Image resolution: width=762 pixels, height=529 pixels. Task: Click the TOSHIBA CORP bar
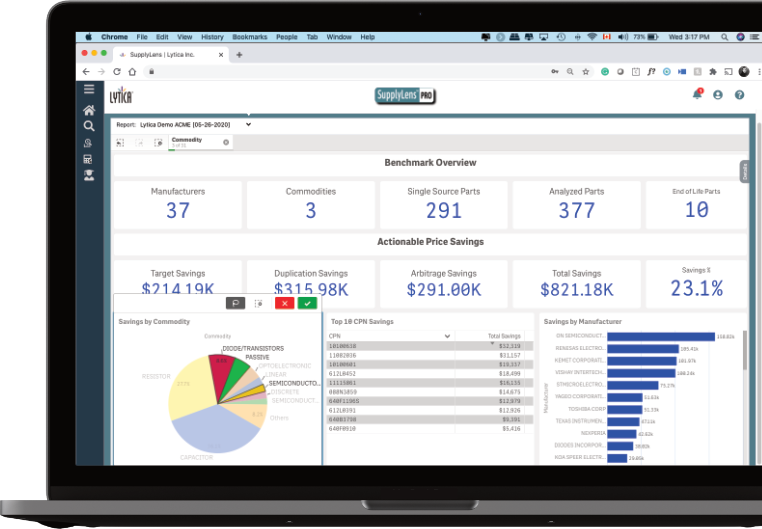pos(624,410)
